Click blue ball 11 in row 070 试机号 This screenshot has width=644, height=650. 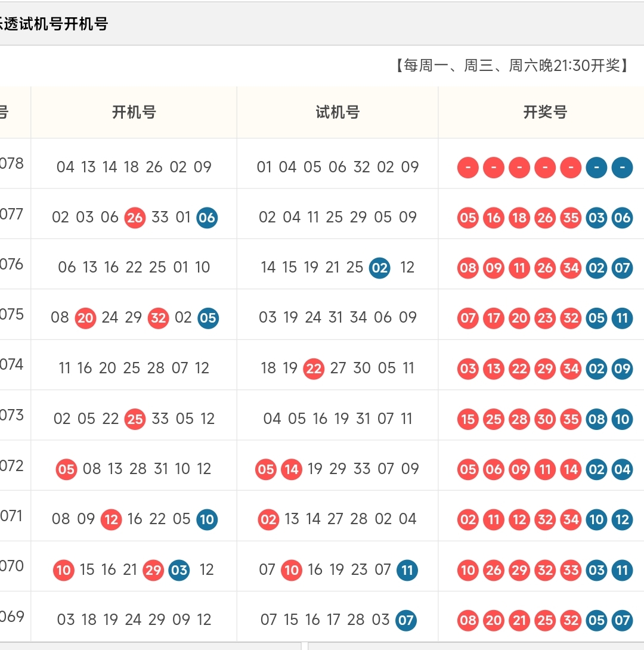tap(407, 570)
